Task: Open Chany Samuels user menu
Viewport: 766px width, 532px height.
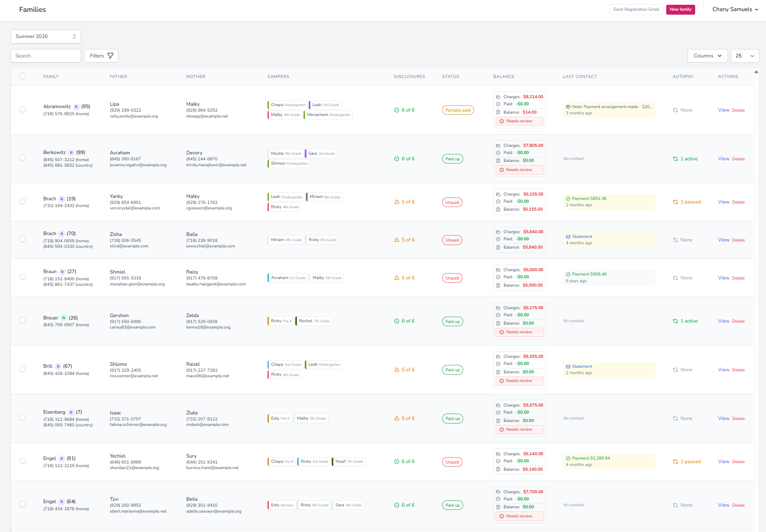Action: (x=735, y=9)
